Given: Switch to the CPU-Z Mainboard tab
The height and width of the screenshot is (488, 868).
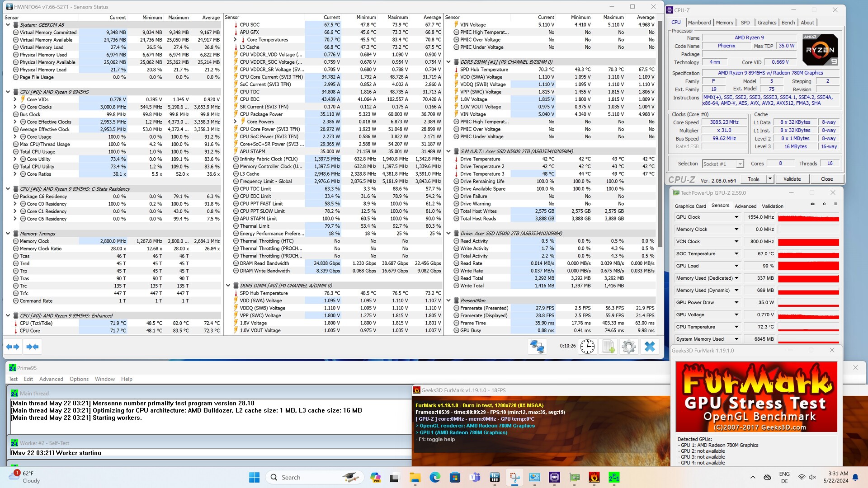Looking at the screenshot, I should pos(699,23).
